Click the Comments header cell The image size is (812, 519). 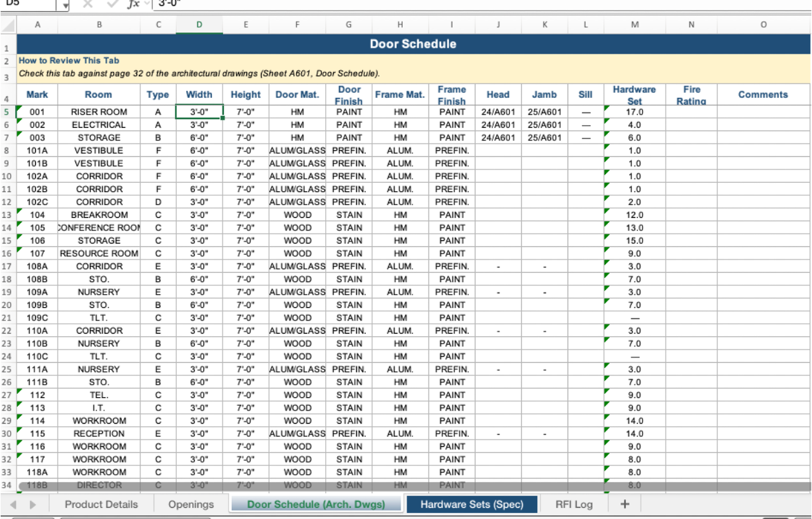(x=763, y=95)
